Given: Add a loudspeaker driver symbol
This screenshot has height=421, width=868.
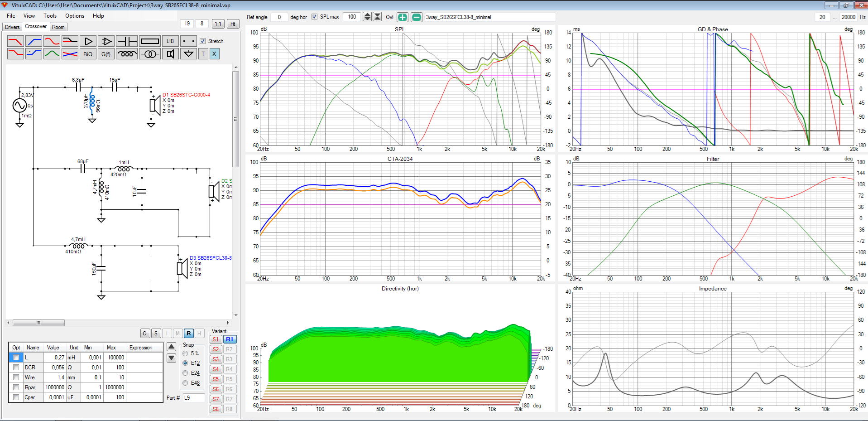Looking at the screenshot, I should point(170,54).
